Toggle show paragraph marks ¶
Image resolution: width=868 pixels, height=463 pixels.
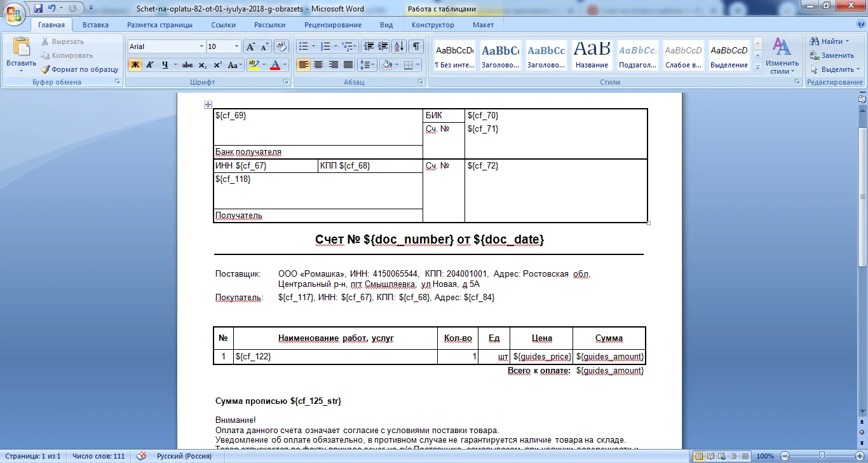(x=416, y=46)
